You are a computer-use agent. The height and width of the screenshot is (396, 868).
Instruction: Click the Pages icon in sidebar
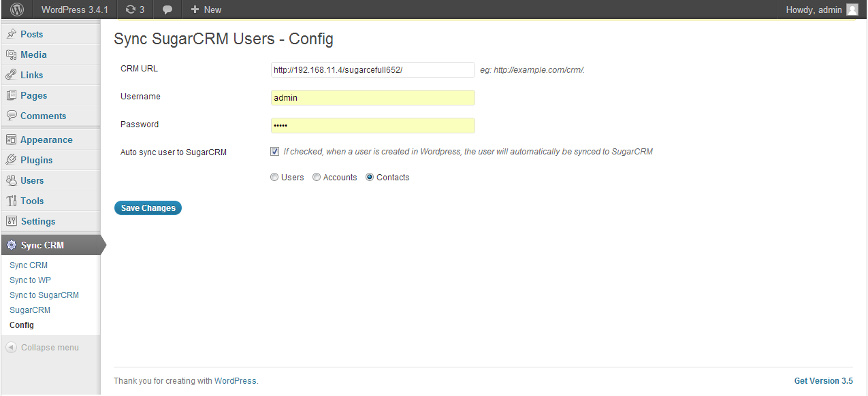click(11, 95)
